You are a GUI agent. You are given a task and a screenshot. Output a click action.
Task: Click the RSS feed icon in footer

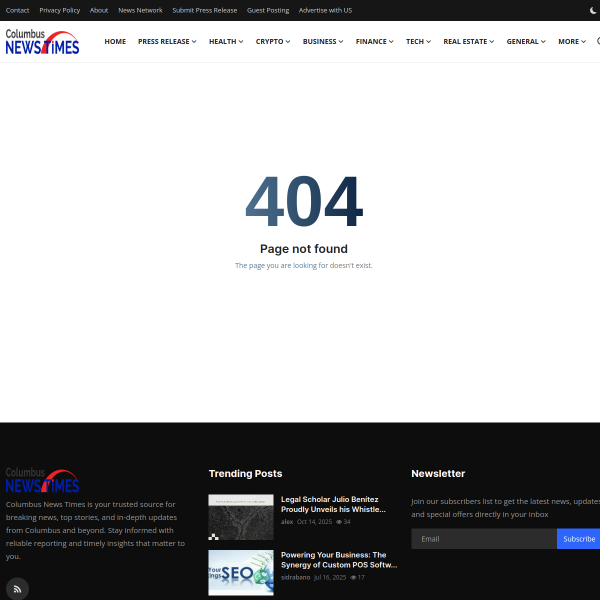17,589
